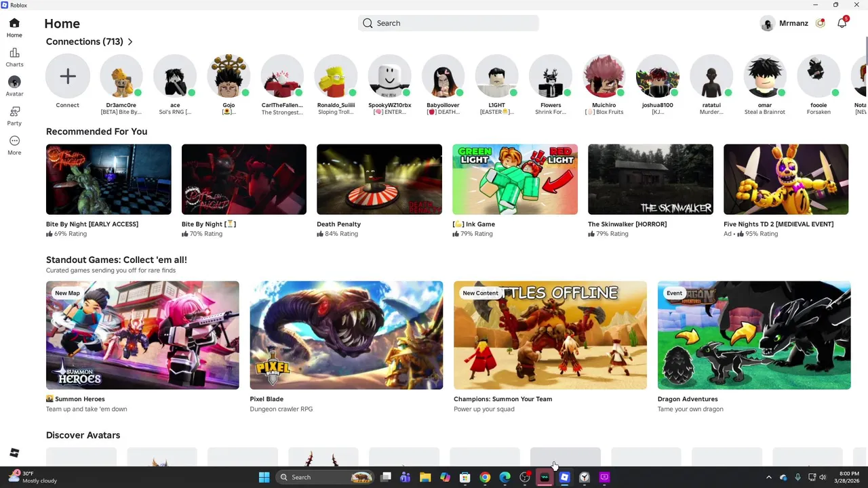Click the Five Nights TD 2 title
This screenshot has width=868, height=488.
(x=778, y=224)
